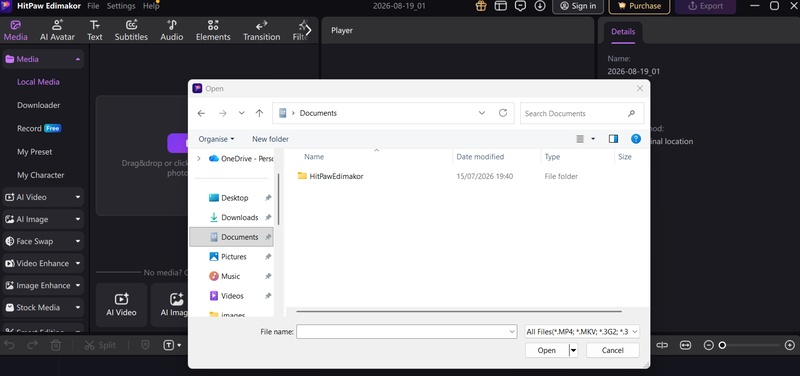
Task: Select the Text tool tab
Action: [x=94, y=30]
